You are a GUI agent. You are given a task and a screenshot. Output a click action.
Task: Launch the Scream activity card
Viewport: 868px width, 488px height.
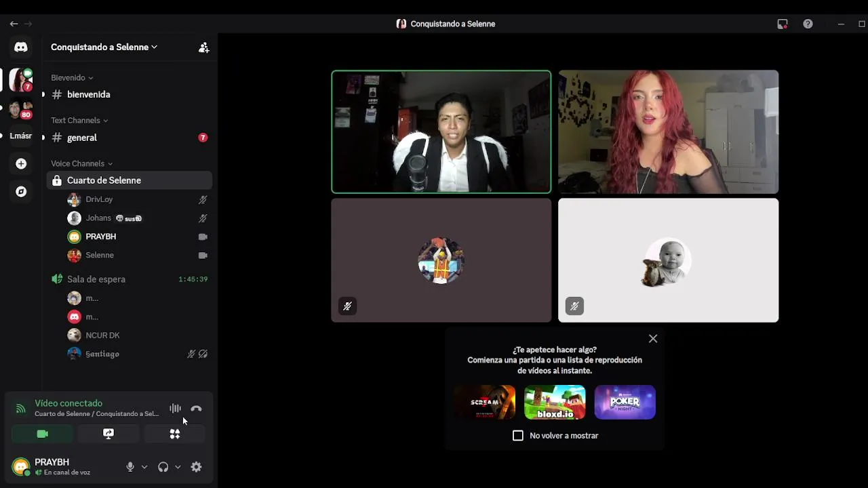[x=484, y=402]
